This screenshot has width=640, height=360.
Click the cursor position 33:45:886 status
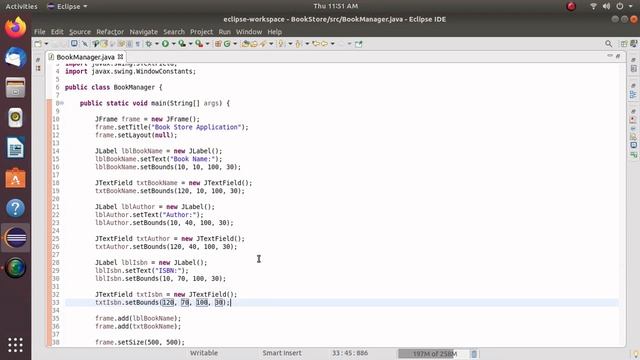(350, 353)
